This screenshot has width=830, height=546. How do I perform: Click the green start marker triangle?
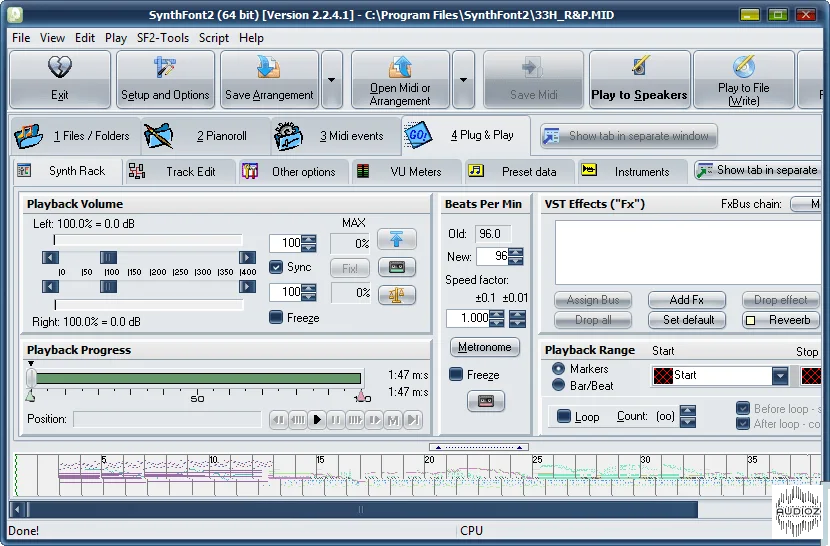coord(30,396)
